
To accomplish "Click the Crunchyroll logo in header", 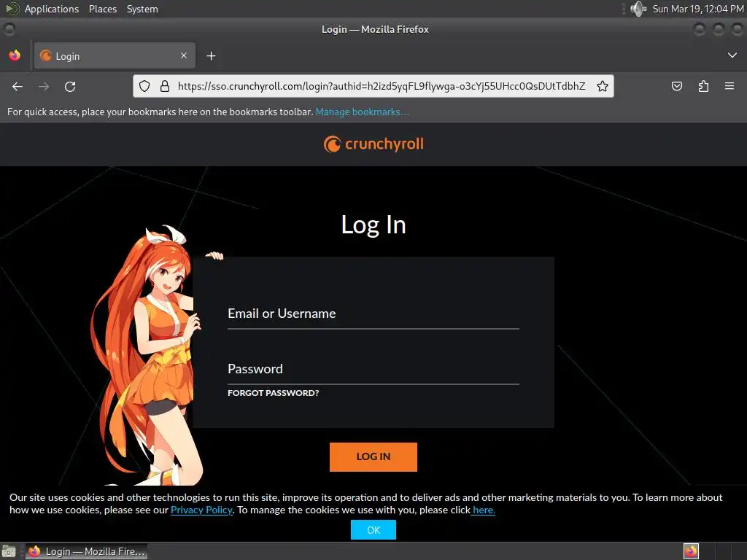I will [x=373, y=144].
